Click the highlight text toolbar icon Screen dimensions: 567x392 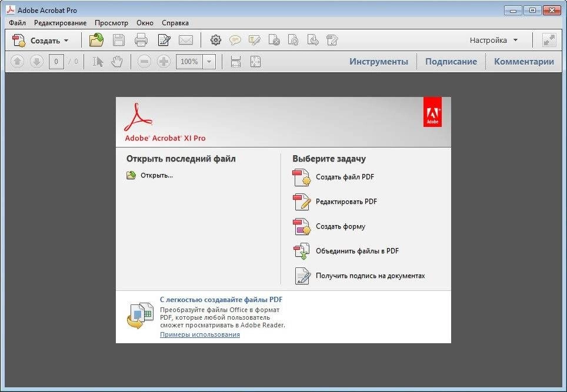coord(255,40)
